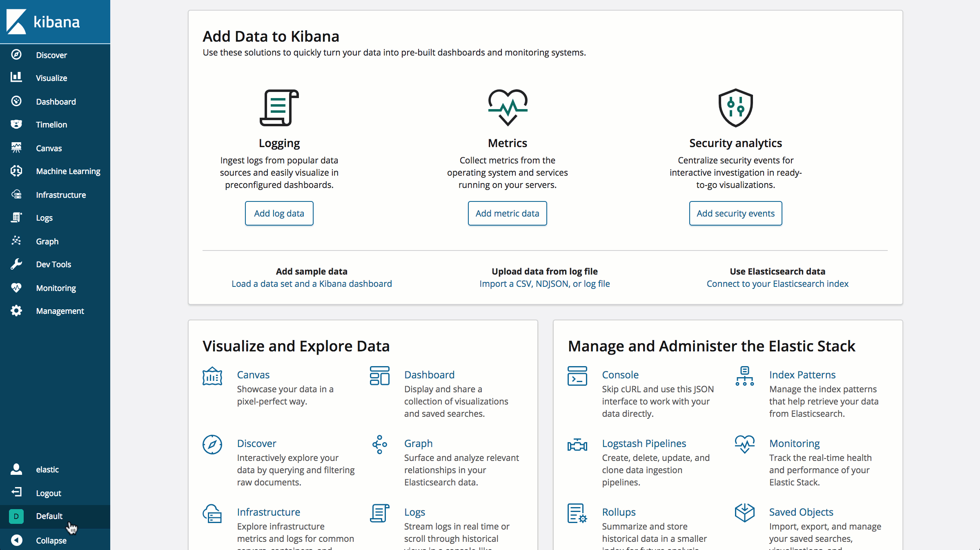The image size is (980, 550).
Task: Open the Default space selector
Action: (x=49, y=516)
